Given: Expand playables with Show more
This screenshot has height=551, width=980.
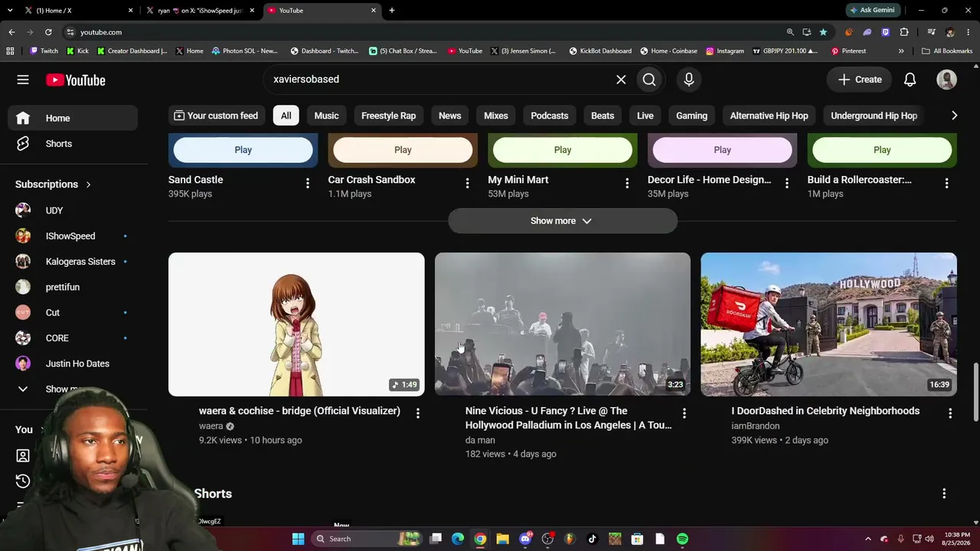Looking at the screenshot, I should [x=563, y=221].
